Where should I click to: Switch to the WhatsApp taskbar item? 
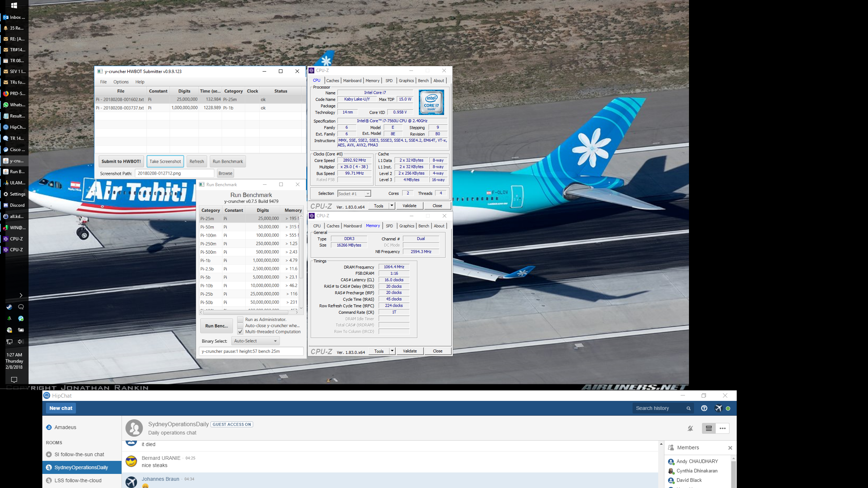coord(14,105)
